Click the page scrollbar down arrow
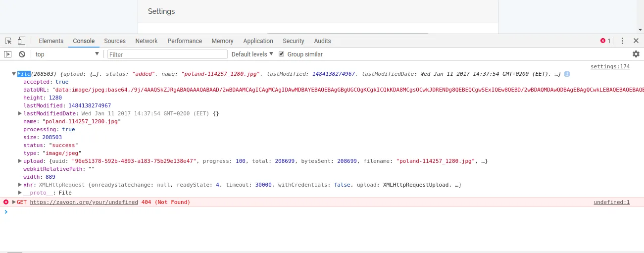644x253 pixels. (x=640, y=30)
